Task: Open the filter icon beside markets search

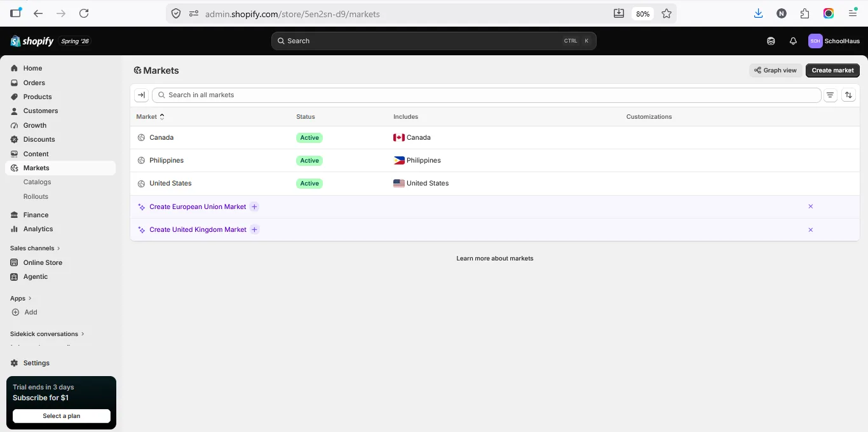Action: click(x=830, y=95)
